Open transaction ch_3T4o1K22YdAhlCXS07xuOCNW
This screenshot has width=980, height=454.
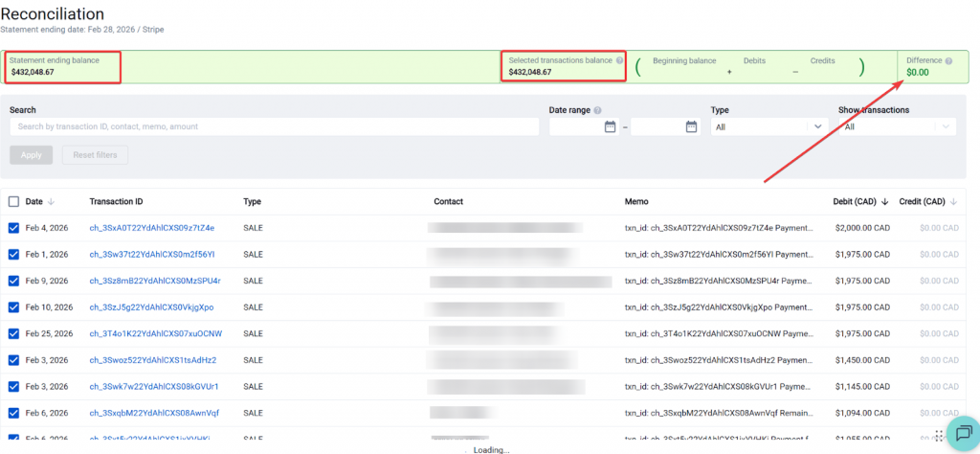click(156, 334)
